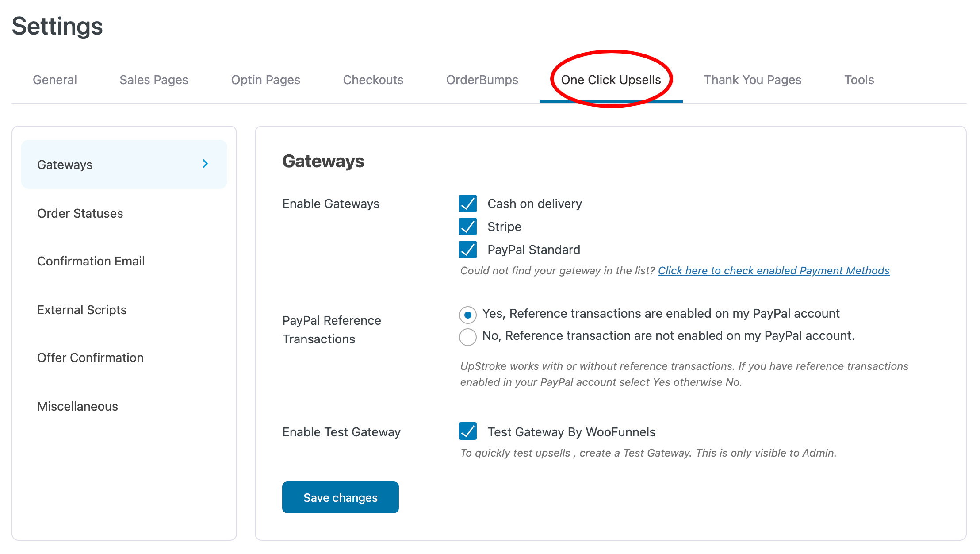Image resolution: width=980 pixels, height=554 pixels.
Task: Select Order Statuses in the sidebar
Action: 80,213
